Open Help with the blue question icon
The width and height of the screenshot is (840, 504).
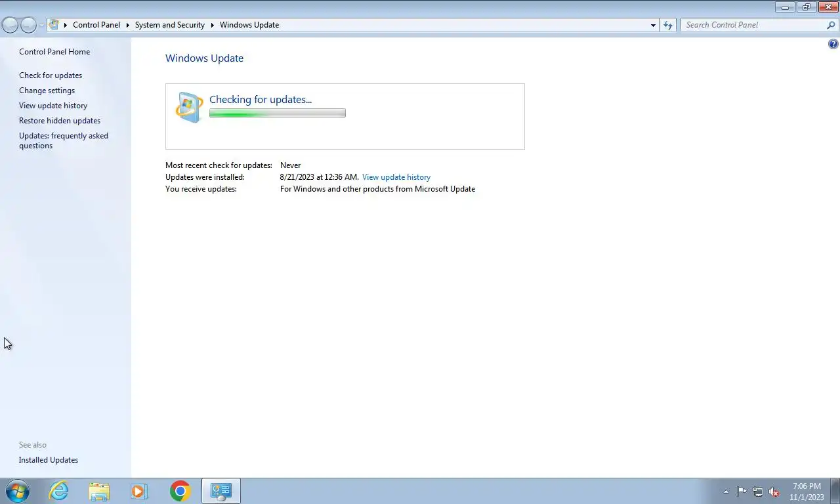833,45
